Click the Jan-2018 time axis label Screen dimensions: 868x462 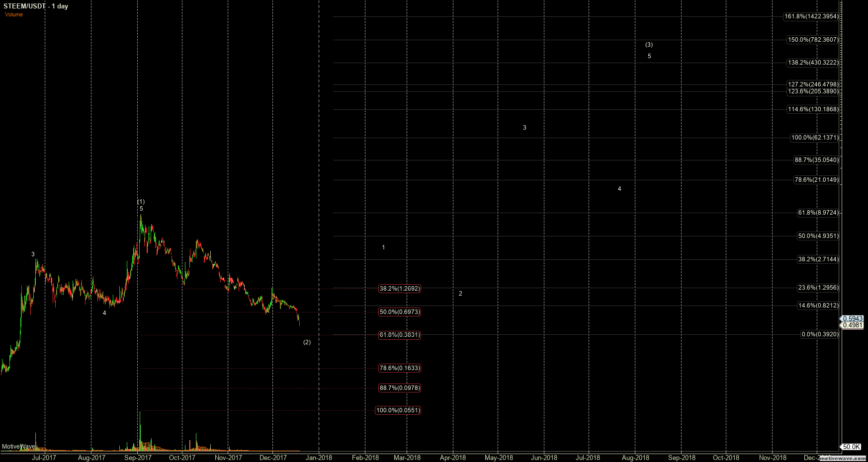(x=319, y=458)
